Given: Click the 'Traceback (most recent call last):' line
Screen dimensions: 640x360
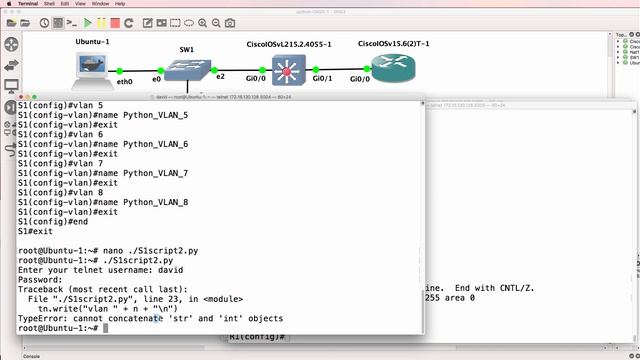Looking at the screenshot, I should tap(102, 289).
